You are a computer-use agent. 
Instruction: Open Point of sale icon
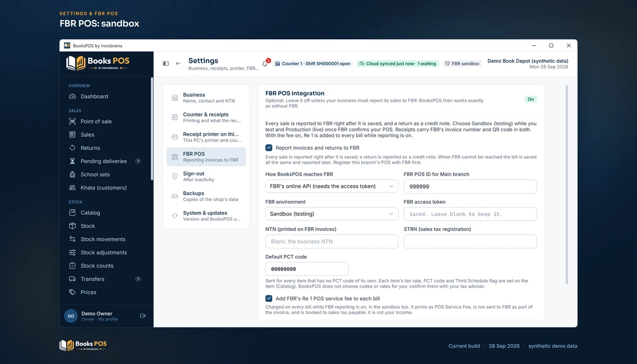(73, 122)
